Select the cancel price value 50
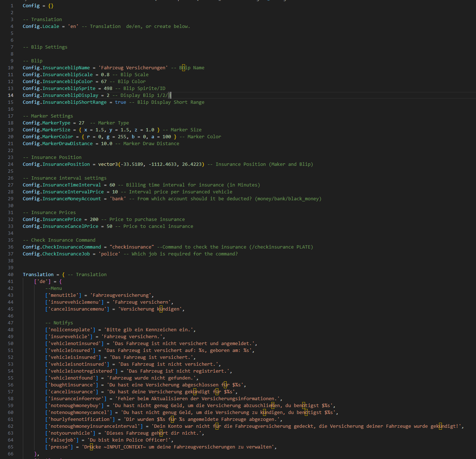The image size is (476, 459). point(110,226)
